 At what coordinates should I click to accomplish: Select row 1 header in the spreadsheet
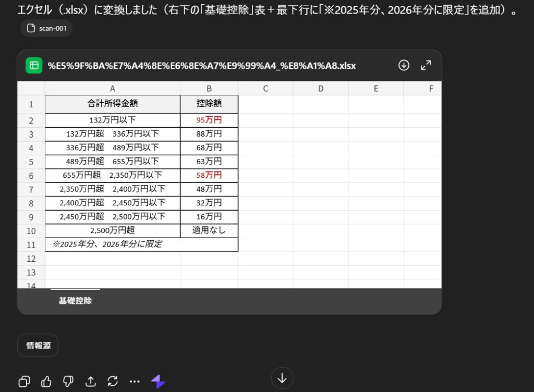(31, 104)
